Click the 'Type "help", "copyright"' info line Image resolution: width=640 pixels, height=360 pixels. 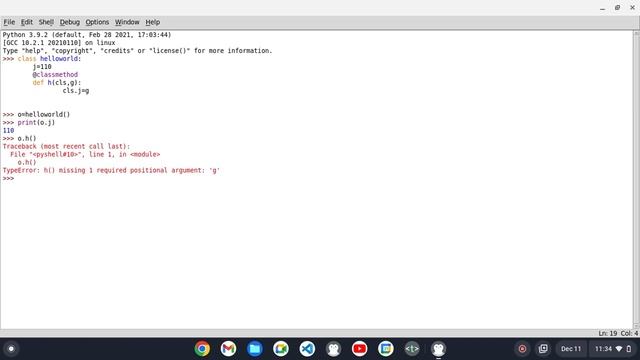[x=137, y=51]
